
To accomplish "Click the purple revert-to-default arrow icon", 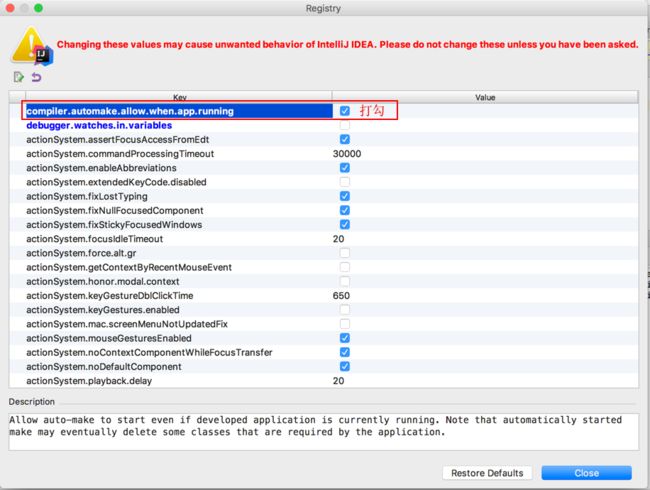I will click(36, 77).
